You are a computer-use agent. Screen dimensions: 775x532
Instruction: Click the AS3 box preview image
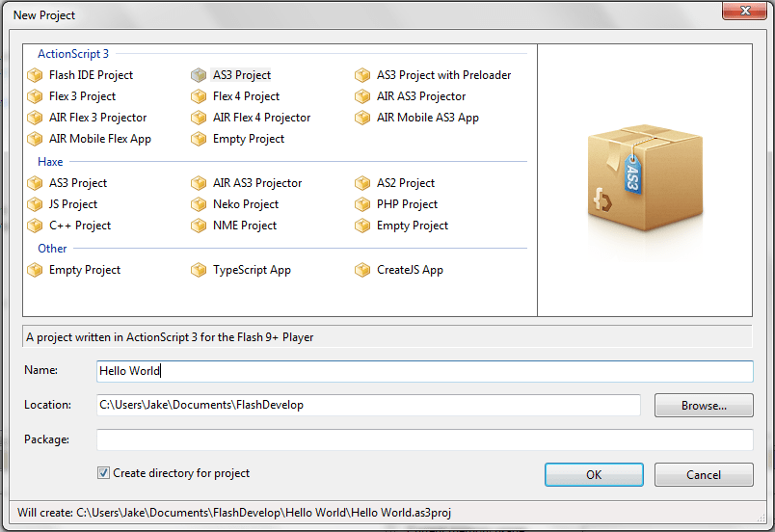[645, 178]
